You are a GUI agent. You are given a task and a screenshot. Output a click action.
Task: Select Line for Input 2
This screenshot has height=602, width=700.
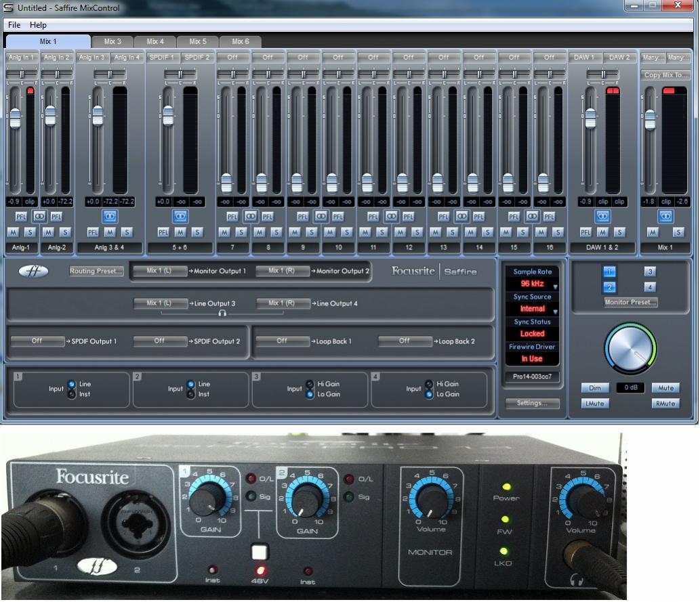click(191, 384)
